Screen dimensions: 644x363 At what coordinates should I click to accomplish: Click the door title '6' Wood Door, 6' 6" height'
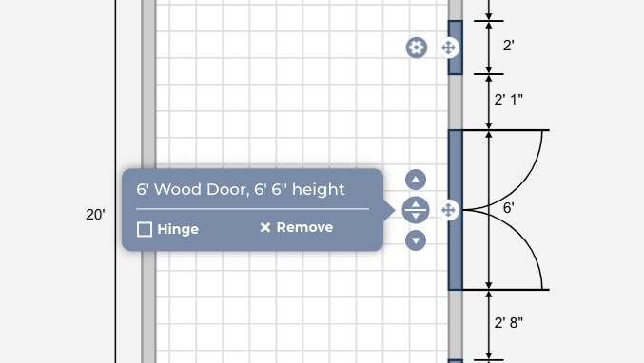coord(241,189)
